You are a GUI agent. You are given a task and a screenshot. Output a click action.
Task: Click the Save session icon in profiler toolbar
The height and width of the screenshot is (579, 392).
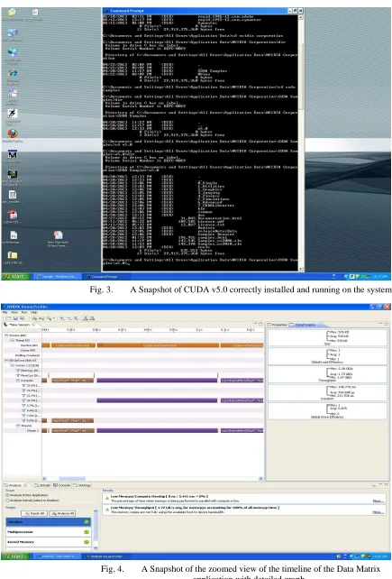click(x=16, y=318)
